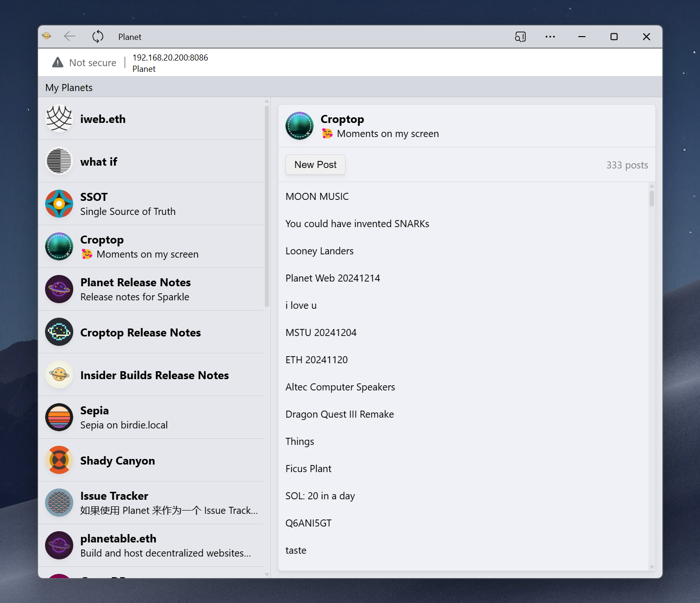Click the cast/sidebar icon in title bar
700x603 pixels.
[520, 37]
